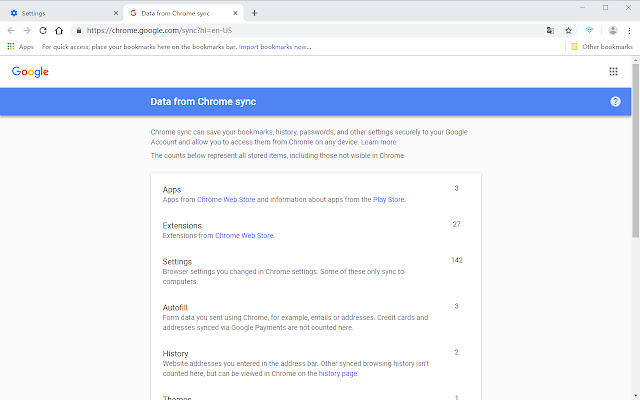Click the vertical page scrollbar
This screenshot has width=640, height=400.
634,150
